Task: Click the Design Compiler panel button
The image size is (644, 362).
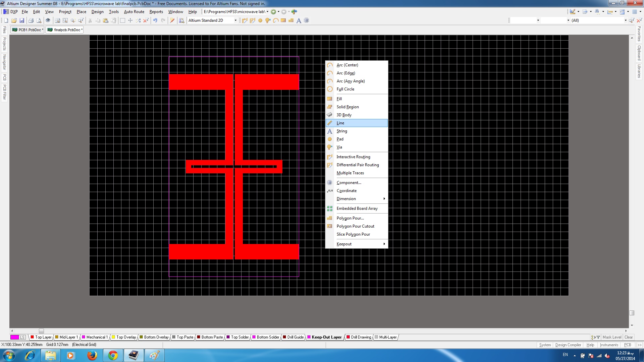Action: [x=568, y=345]
